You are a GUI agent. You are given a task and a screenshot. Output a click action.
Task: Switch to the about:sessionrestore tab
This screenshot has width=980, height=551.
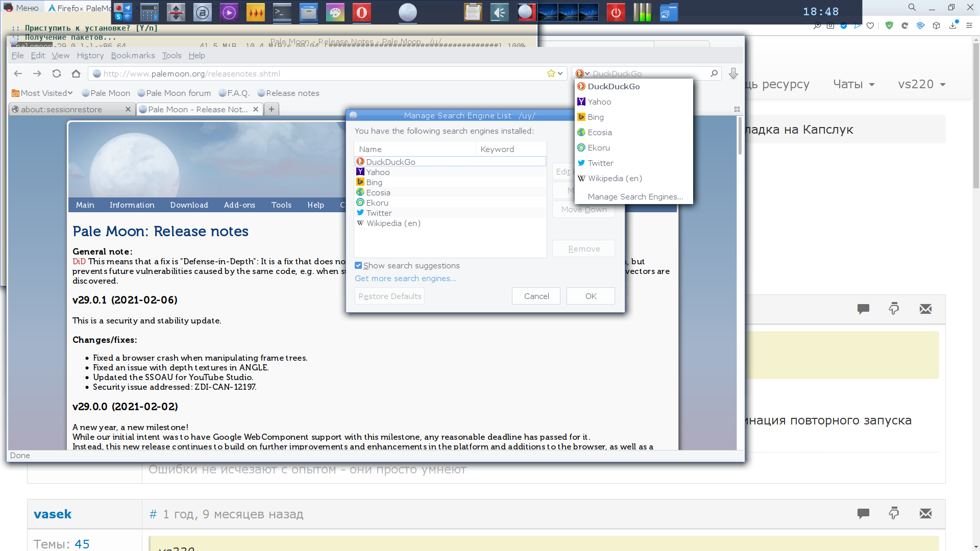(x=71, y=109)
